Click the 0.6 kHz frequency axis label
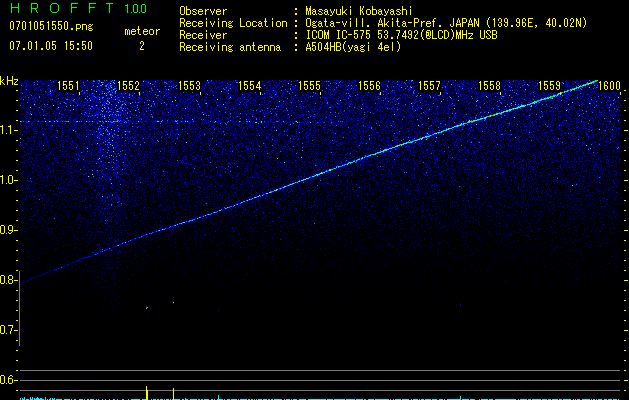Screen dimensions: 629x400 pos(8,380)
